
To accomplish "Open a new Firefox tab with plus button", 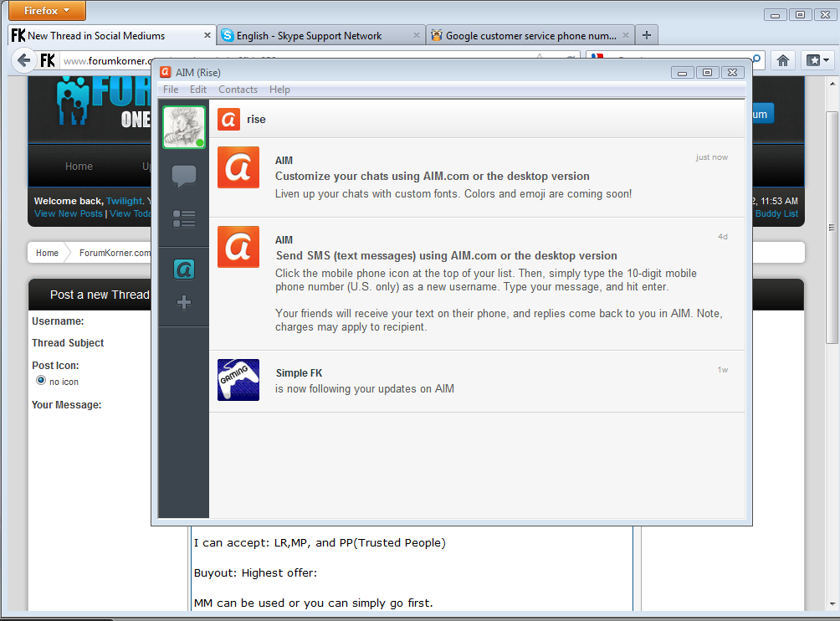I will (647, 35).
